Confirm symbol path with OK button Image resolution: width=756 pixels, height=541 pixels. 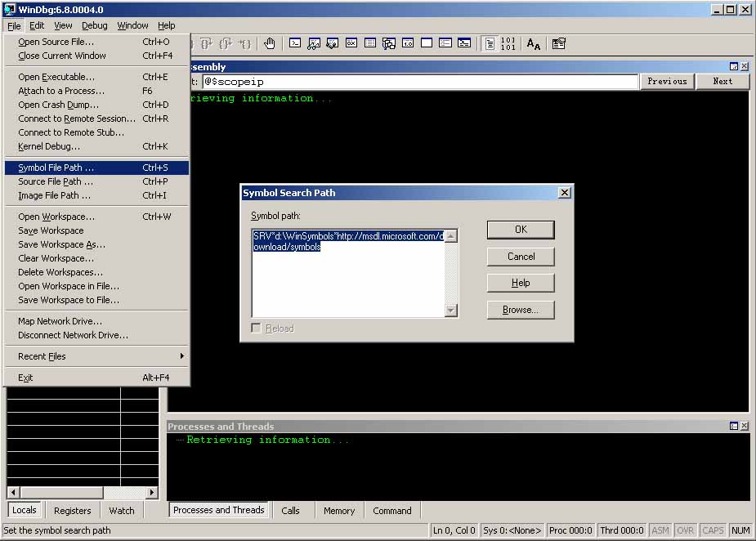pos(521,230)
